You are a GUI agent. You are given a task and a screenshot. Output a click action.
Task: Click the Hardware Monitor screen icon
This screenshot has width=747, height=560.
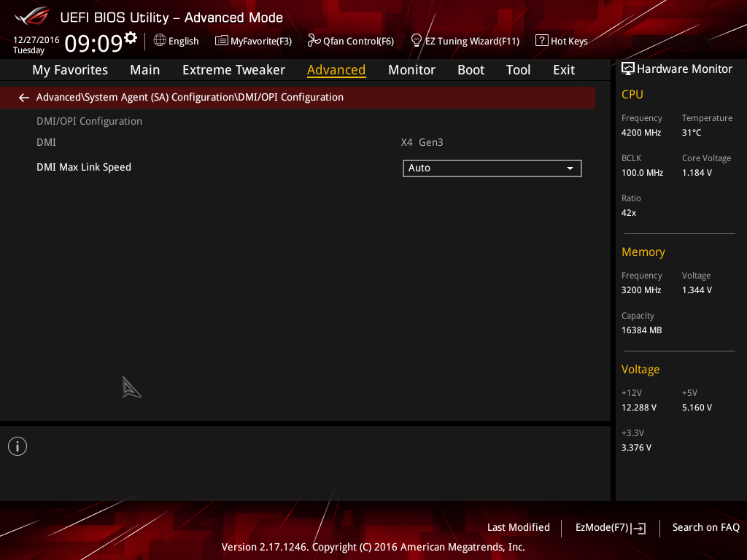pyautogui.click(x=628, y=69)
